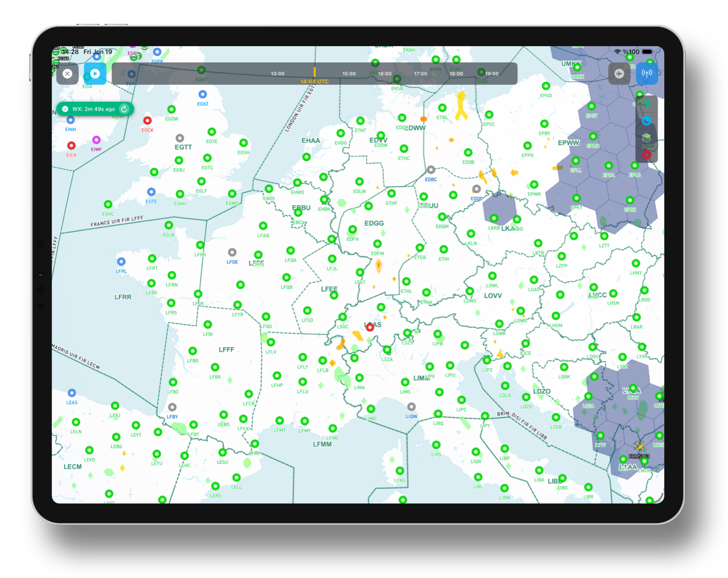The height and width of the screenshot is (578, 728).
Task: Select the blue EINN airport marker
Action: [x=71, y=120]
